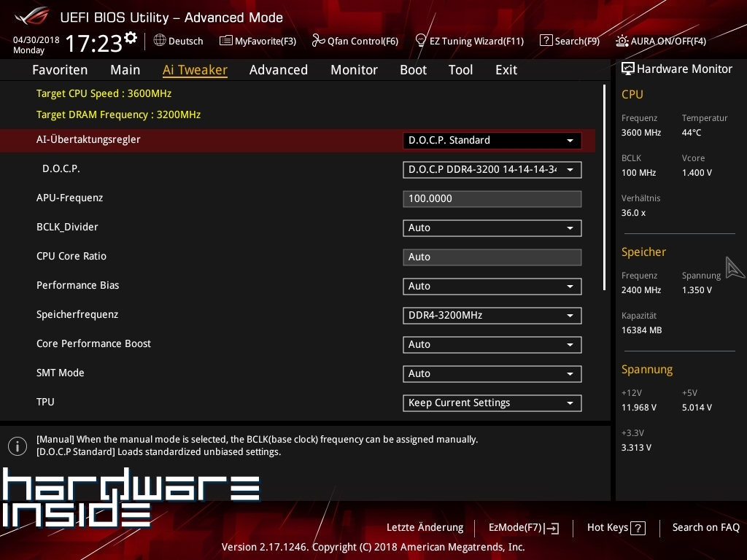The image size is (747, 560).
Task: Click Target CPU Speed : 3600MHz text
Action: pyautogui.click(x=104, y=93)
